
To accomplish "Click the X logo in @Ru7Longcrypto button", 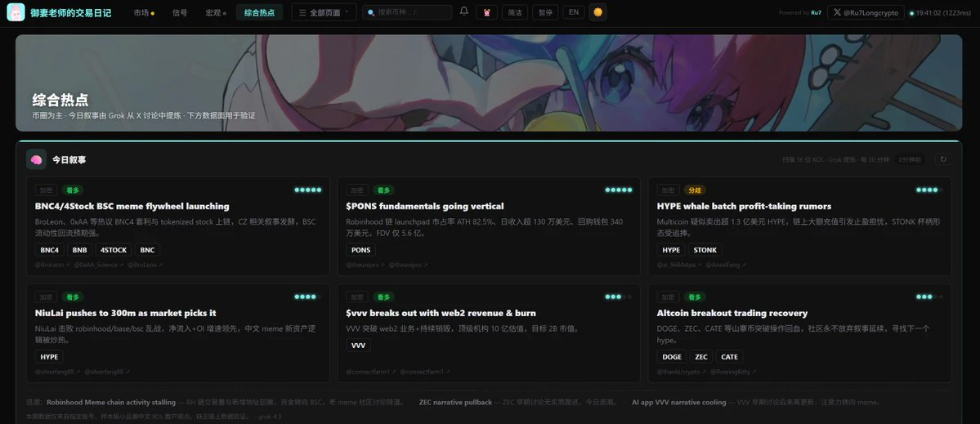I will pyautogui.click(x=838, y=12).
